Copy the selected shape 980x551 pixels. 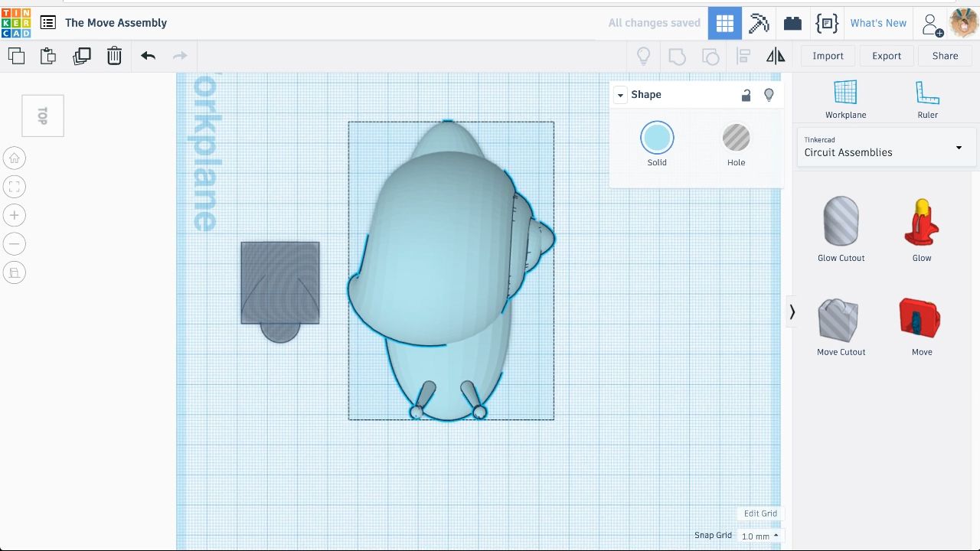tap(16, 56)
